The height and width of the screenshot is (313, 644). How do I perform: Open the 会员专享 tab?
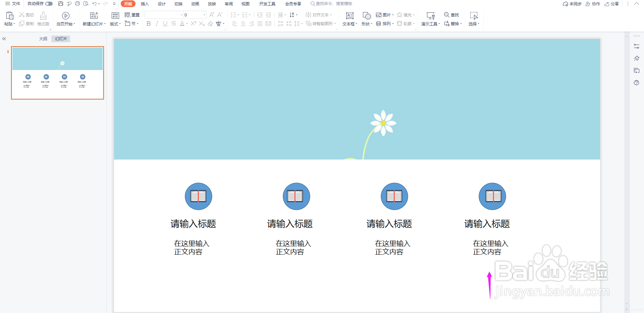tap(293, 4)
